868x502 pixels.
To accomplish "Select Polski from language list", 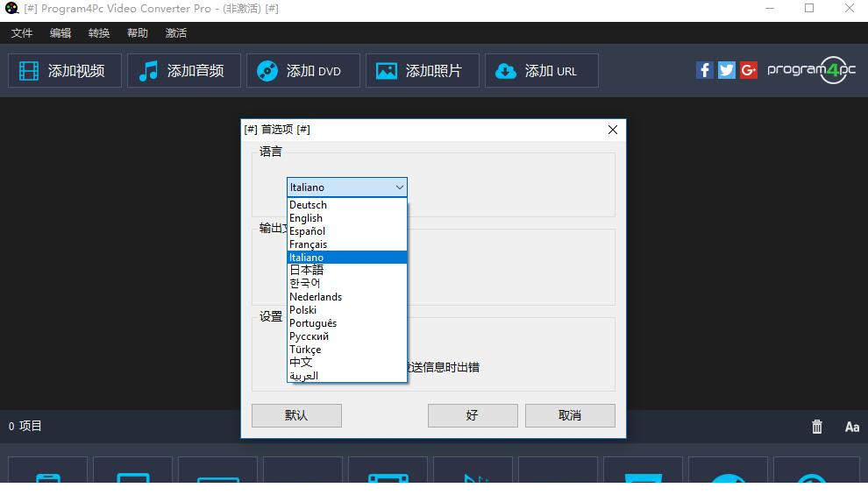I will pyautogui.click(x=347, y=310).
